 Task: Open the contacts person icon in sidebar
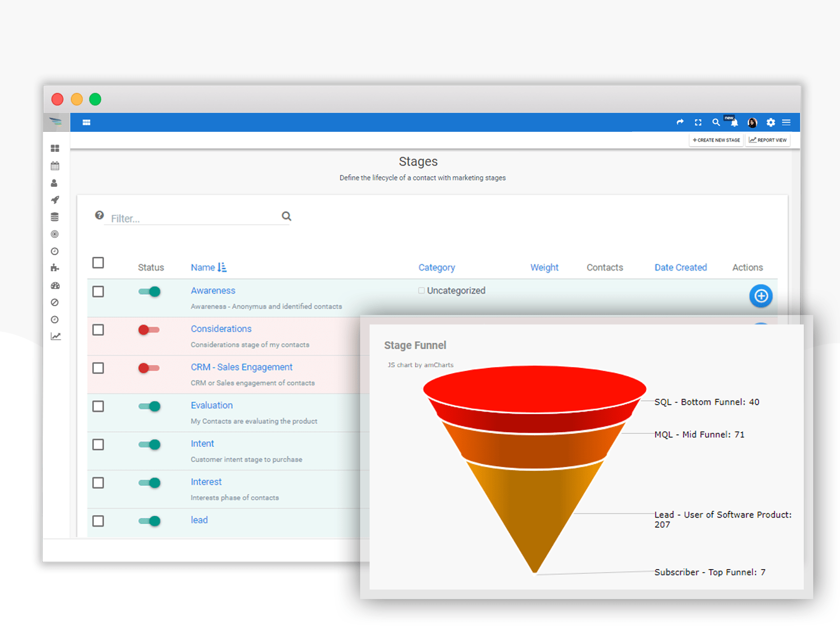click(54, 183)
